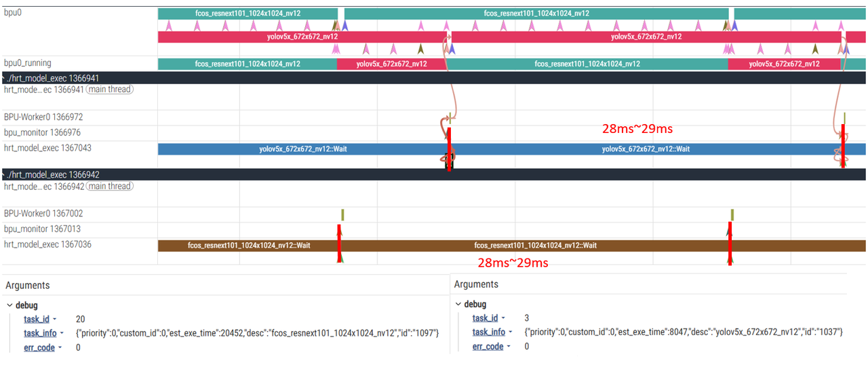The height and width of the screenshot is (369, 868).
Task: Click the main thread badge for thread 1366941
Action: 109,90
